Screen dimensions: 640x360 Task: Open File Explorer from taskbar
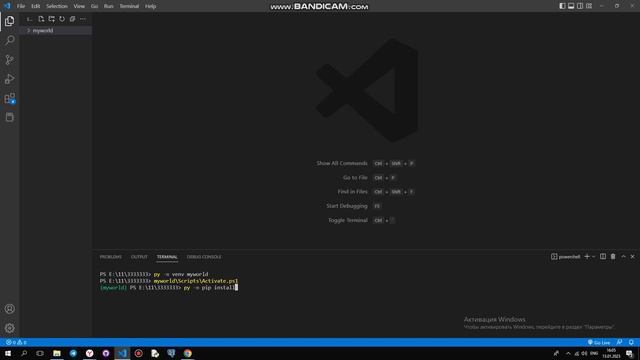coord(57,353)
